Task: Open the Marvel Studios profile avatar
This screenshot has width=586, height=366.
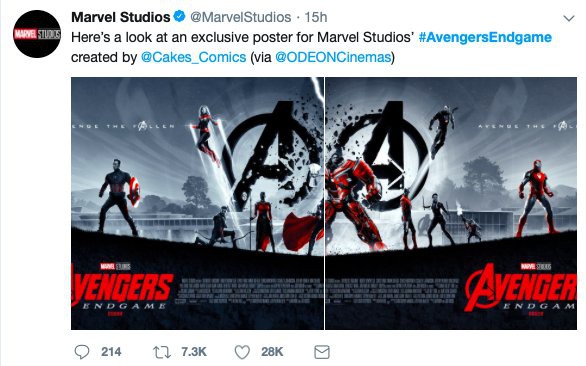Action: click(37, 34)
